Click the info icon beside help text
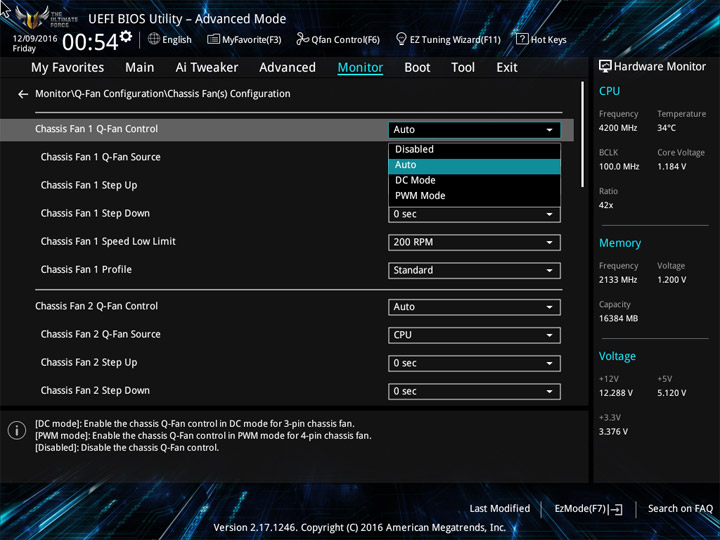The height and width of the screenshot is (540, 720). tap(17, 430)
